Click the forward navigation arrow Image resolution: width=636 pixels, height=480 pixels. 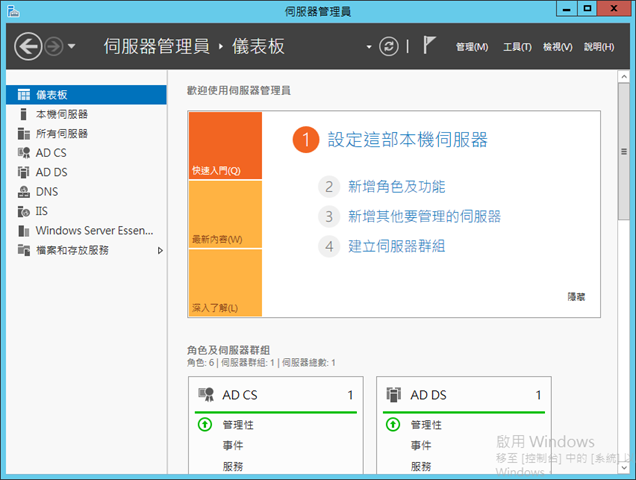(54, 46)
